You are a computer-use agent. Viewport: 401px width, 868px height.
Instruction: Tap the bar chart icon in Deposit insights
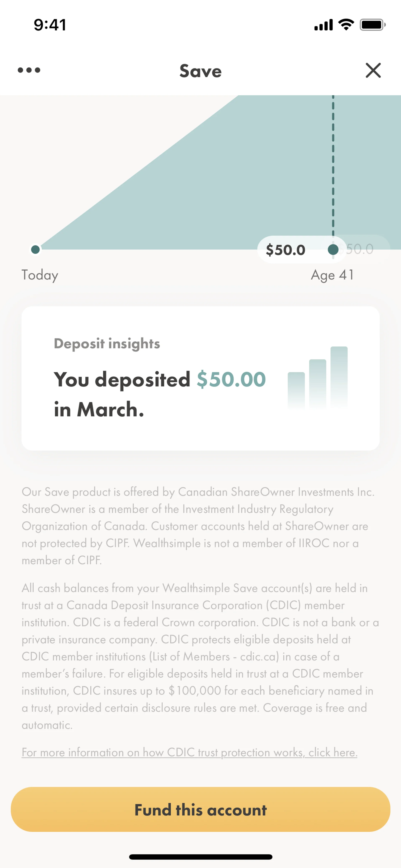(x=317, y=377)
